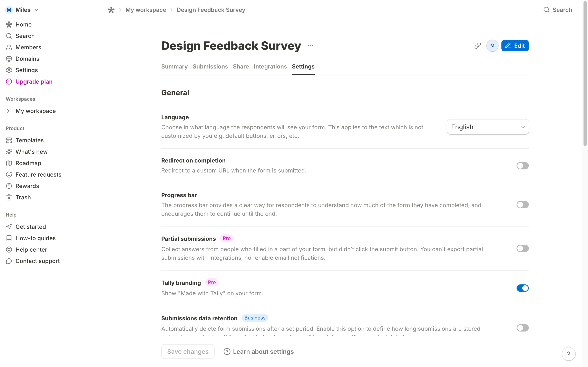This screenshot has height=367, width=588.
Task: Select the Templates icon in the sidebar
Action: pyautogui.click(x=9, y=140)
